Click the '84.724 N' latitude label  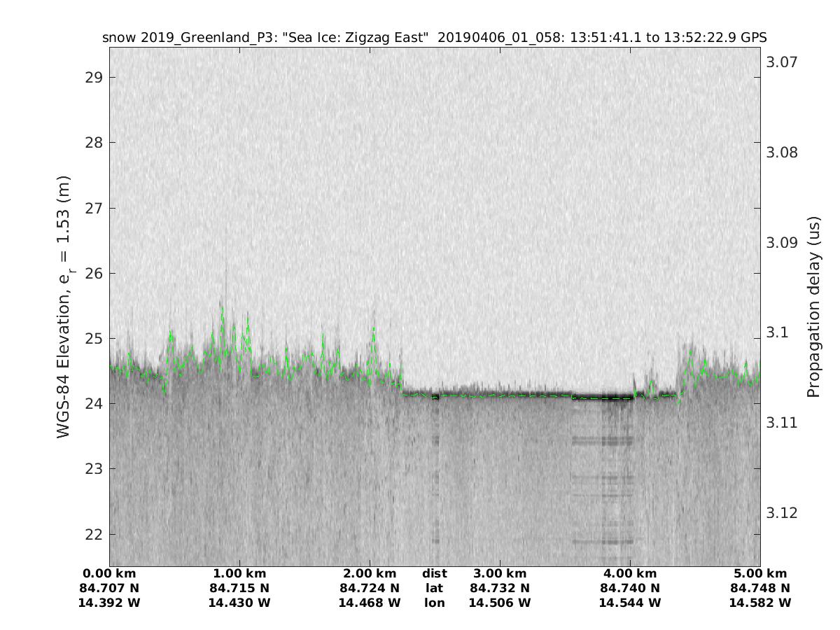click(370, 588)
